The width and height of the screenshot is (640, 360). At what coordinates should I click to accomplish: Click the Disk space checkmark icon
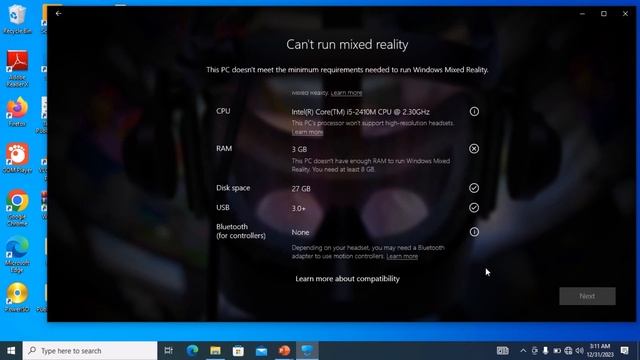pos(474,188)
